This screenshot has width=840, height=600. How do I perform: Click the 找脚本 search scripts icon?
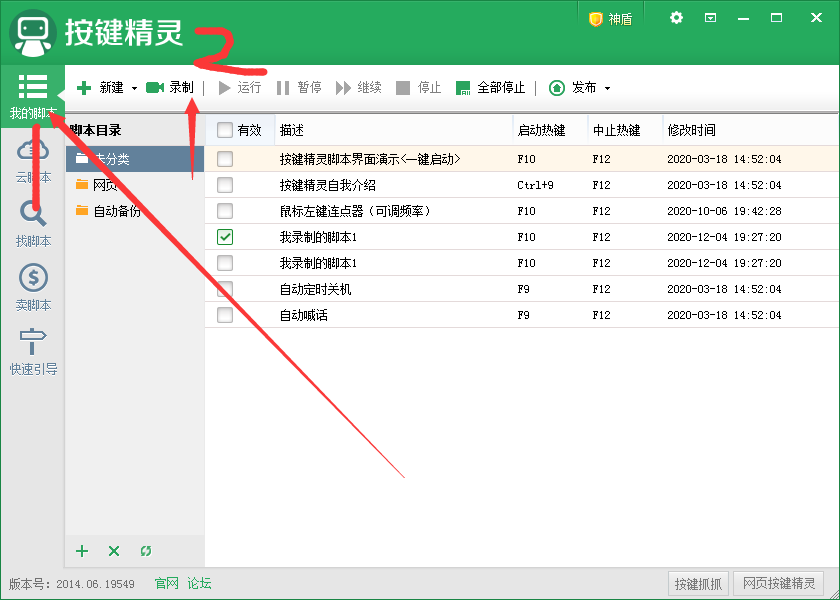pyautogui.click(x=32, y=214)
